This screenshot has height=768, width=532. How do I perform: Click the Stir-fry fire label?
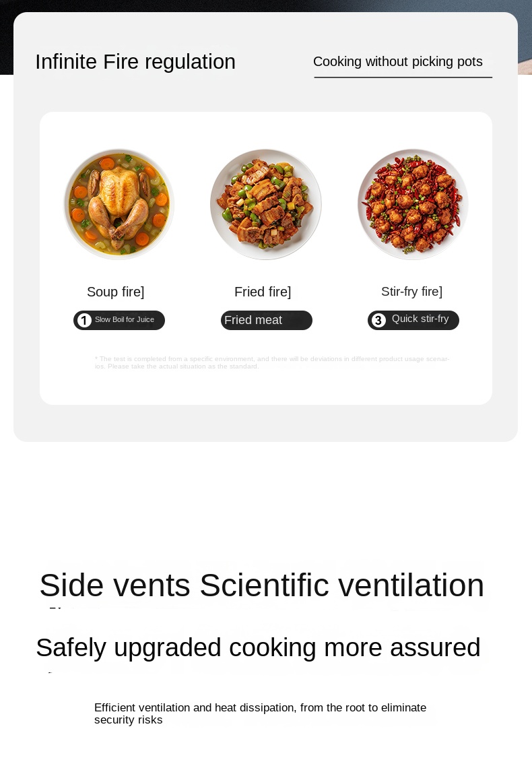point(411,292)
